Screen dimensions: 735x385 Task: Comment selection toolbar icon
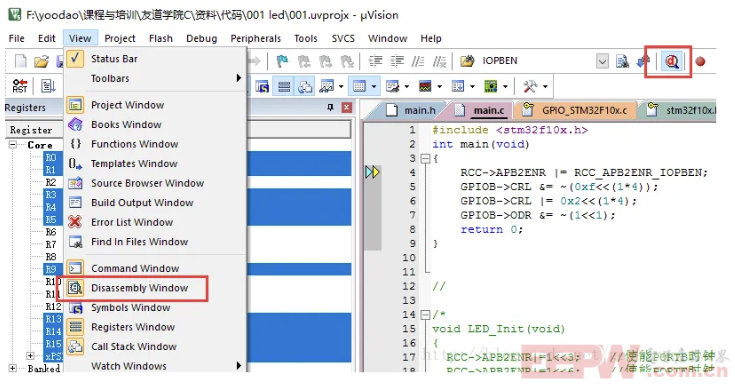coord(418,61)
